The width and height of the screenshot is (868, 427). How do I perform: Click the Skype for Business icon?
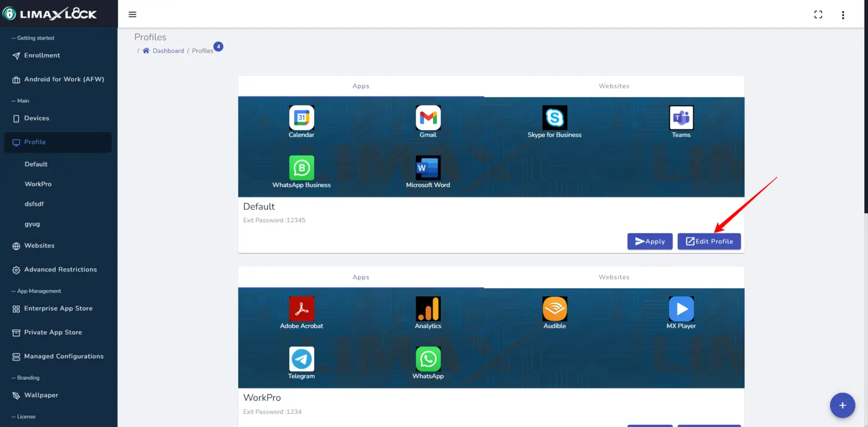coord(554,118)
